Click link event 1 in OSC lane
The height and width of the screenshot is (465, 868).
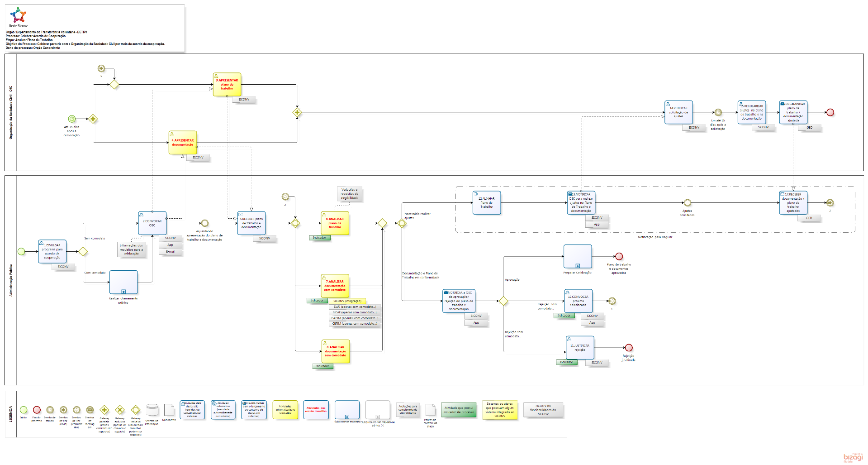click(101, 68)
